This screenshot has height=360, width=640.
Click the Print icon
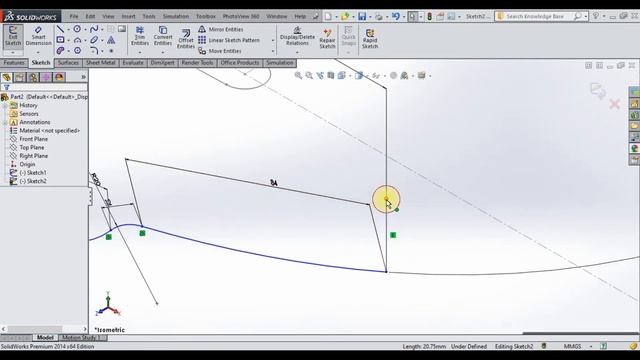tap(379, 16)
